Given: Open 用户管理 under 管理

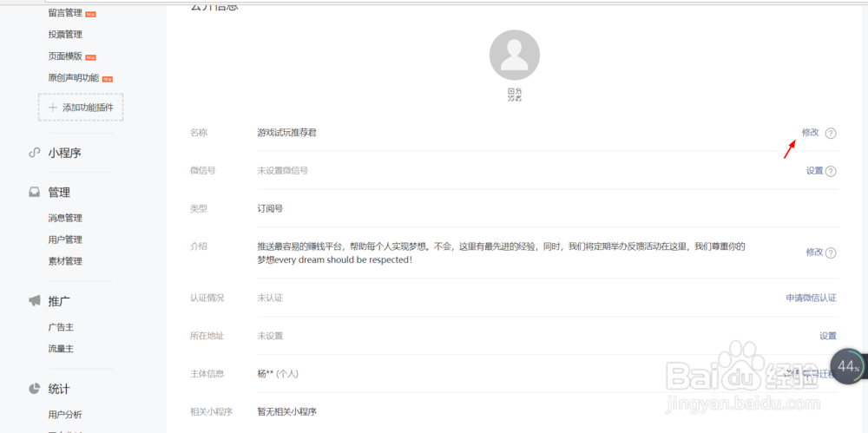Looking at the screenshot, I should point(65,239).
